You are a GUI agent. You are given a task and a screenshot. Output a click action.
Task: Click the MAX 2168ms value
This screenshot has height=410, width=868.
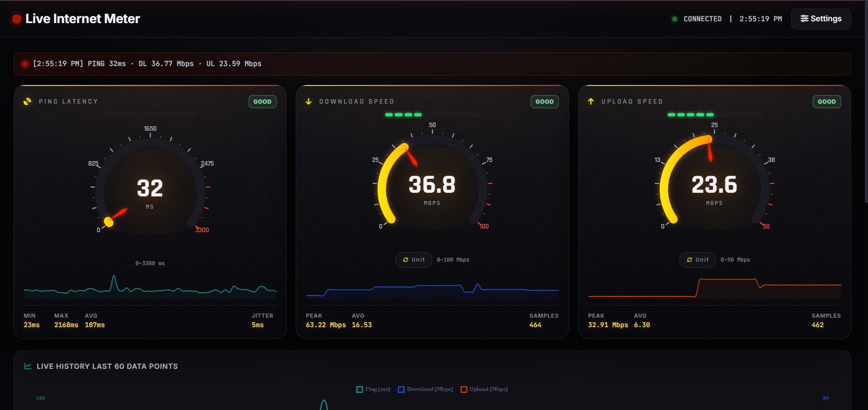pyautogui.click(x=66, y=325)
